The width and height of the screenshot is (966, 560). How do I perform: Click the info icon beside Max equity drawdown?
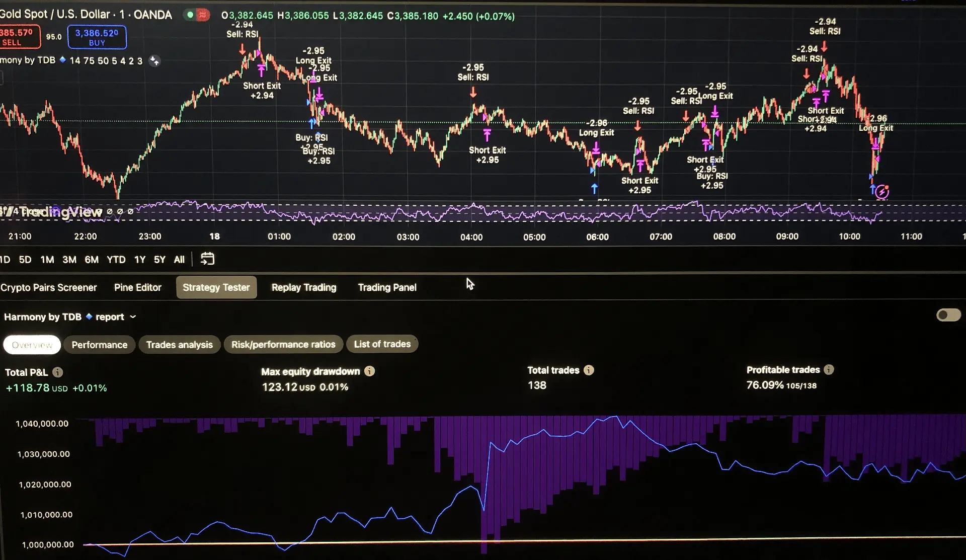pyautogui.click(x=370, y=371)
